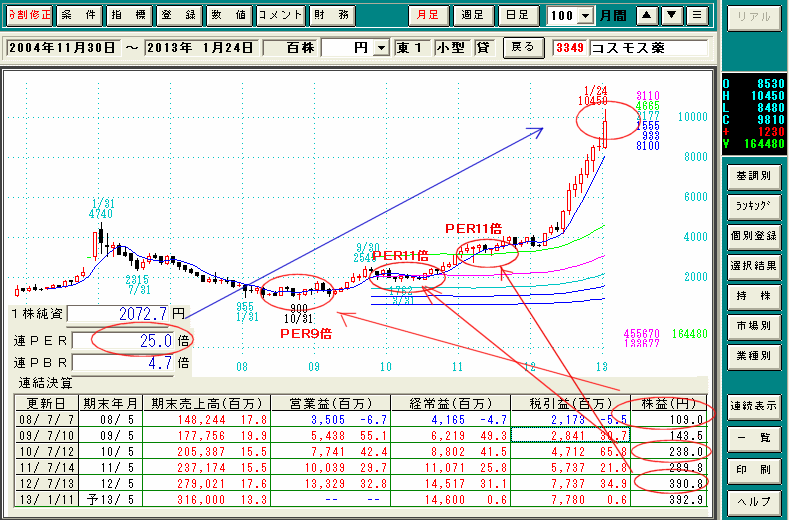Screen dimensions: 789x520
Task: Select the end date field 2013年1月24日
Action: (x=201, y=48)
